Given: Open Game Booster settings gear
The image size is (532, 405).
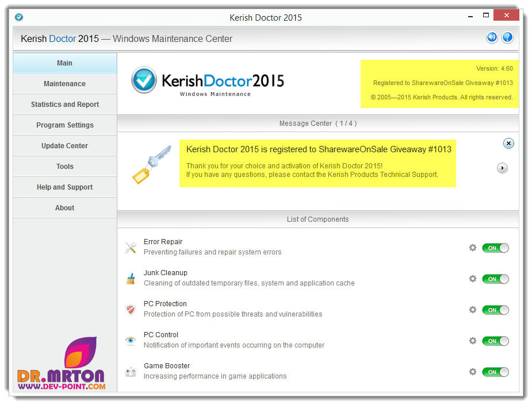Looking at the screenshot, I should pos(473,372).
